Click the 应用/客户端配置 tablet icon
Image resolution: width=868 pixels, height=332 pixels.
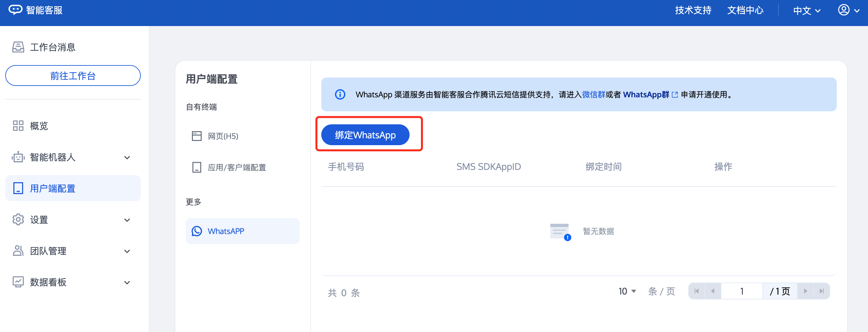[197, 167]
